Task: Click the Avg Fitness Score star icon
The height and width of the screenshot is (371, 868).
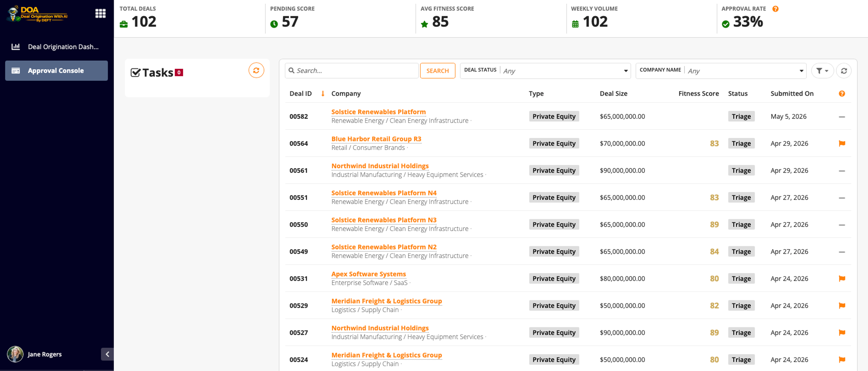Action: point(424,24)
